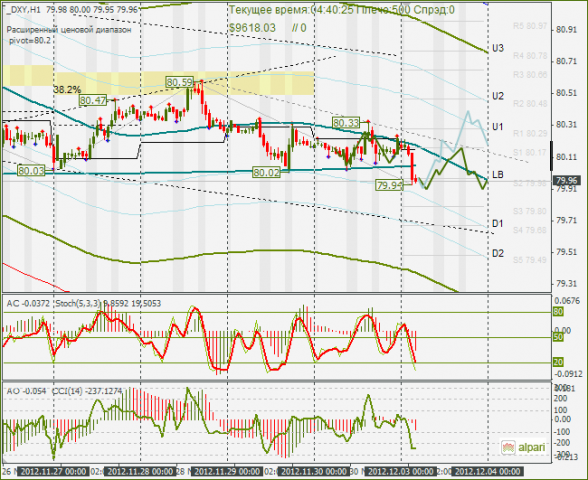
Task: Select the R3 80.66 resistance level
Action: (x=530, y=75)
